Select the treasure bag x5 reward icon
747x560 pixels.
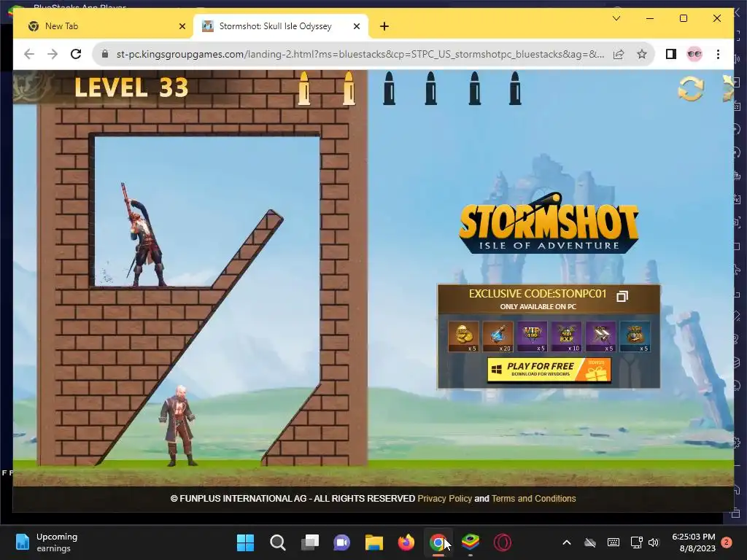pos(635,336)
